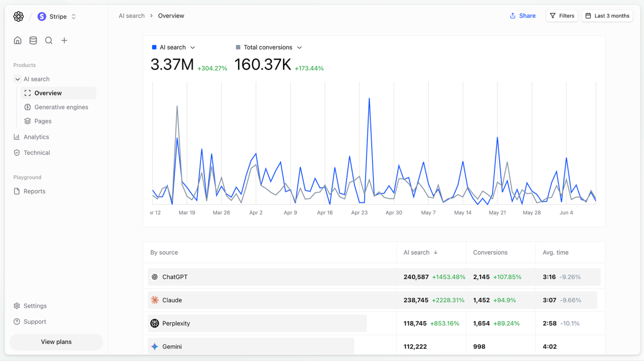Click the Reports document icon

tap(17, 191)
